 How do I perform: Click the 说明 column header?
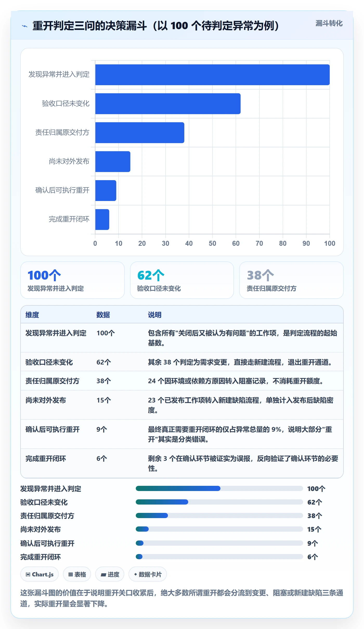155,315
